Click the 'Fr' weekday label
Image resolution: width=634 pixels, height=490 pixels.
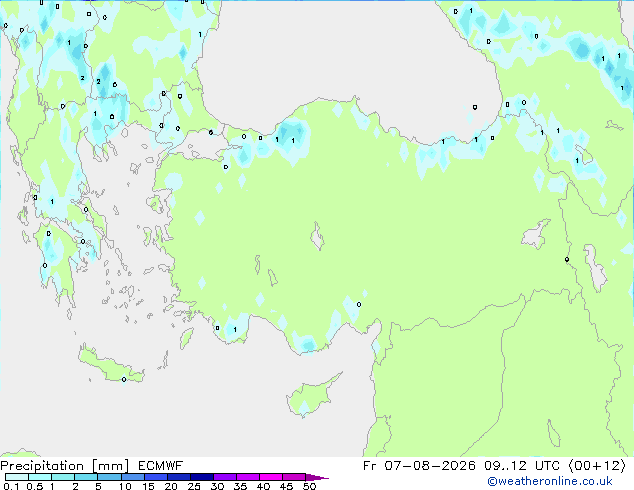click(x=370, y=466)
